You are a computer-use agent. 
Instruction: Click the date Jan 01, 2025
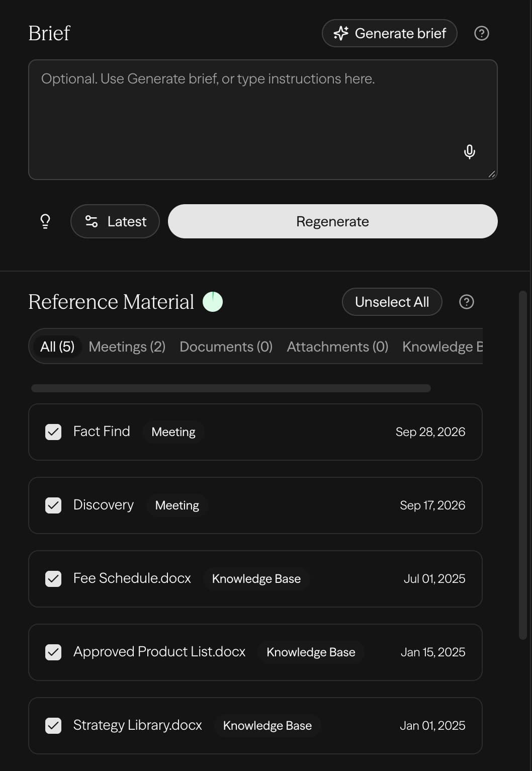click(432, 726)
